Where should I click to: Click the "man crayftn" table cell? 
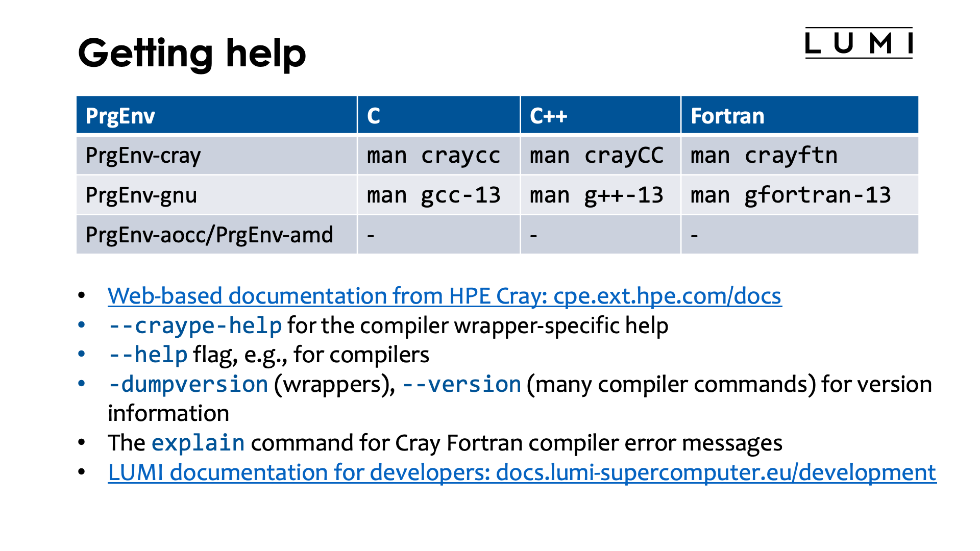[764, 156]
